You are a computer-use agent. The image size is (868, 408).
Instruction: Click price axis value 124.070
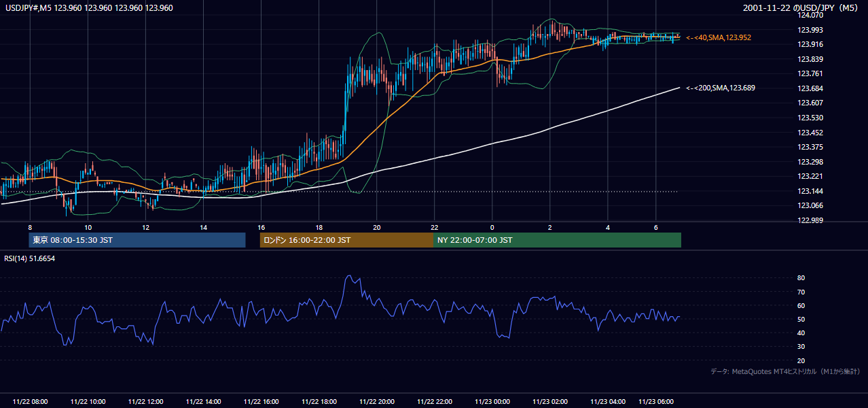pos(810,15)
